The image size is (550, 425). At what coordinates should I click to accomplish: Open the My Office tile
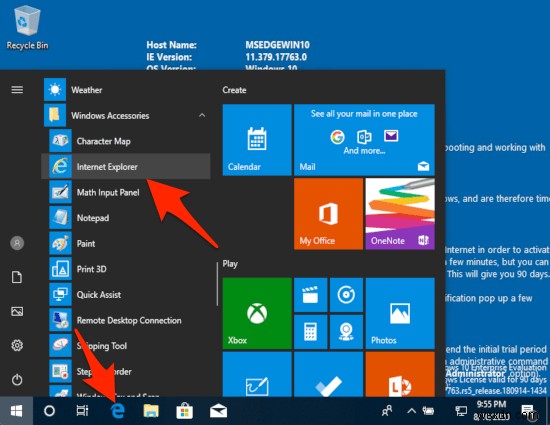click(328, 214)
